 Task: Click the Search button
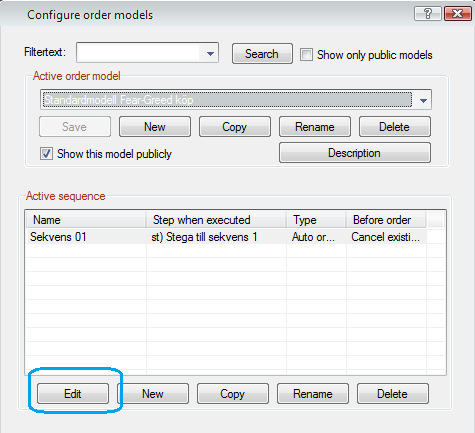click(x=262, y=53)
